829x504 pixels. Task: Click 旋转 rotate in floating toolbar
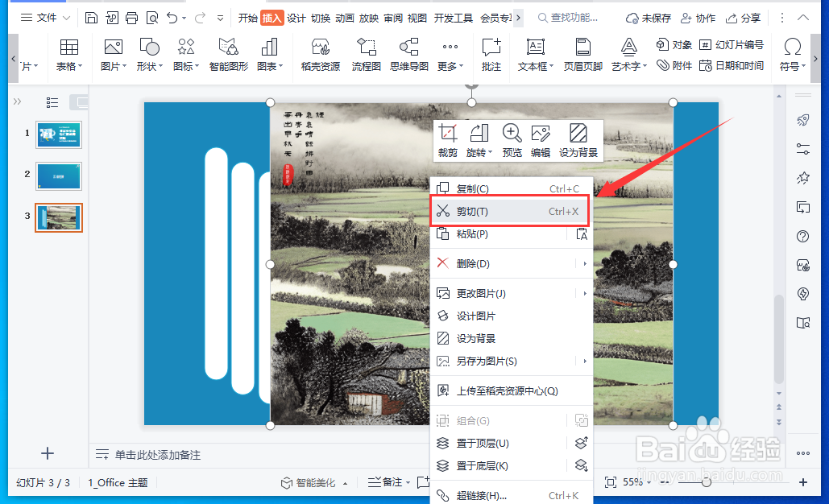click(479, 141)
